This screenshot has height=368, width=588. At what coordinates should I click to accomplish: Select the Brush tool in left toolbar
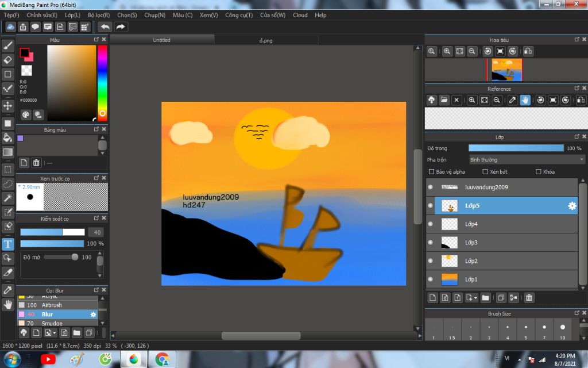pyautogui.click(x=8, y=46)
